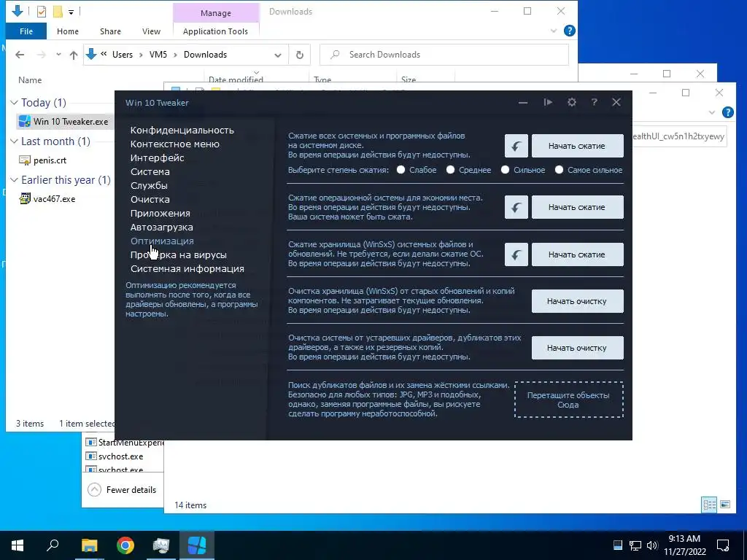The width and height of the screenshot is (747, 560).
Task: Click the Search Downloads field
Action: pos(444,55)
